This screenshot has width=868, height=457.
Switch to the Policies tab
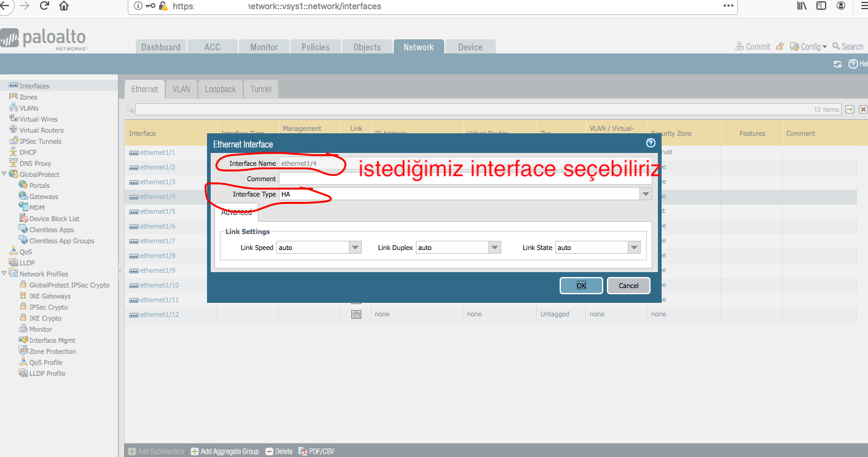(315, 47)
